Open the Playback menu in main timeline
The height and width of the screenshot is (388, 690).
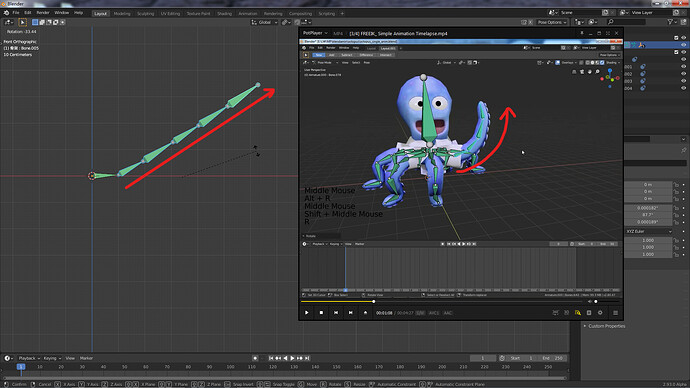click(x=29, y=358)
